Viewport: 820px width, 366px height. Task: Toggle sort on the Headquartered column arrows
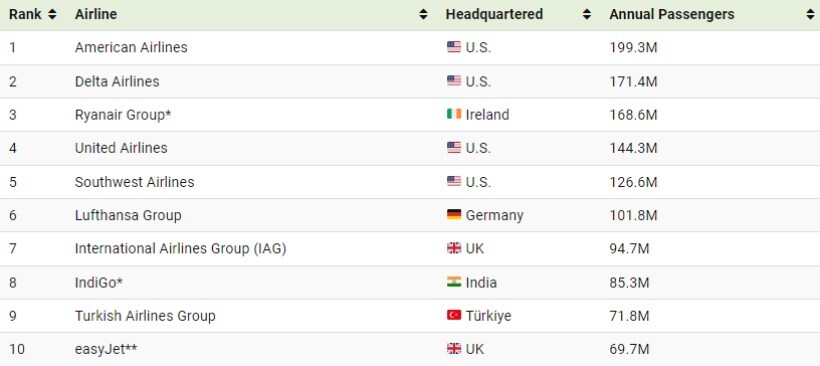point(587,15)
